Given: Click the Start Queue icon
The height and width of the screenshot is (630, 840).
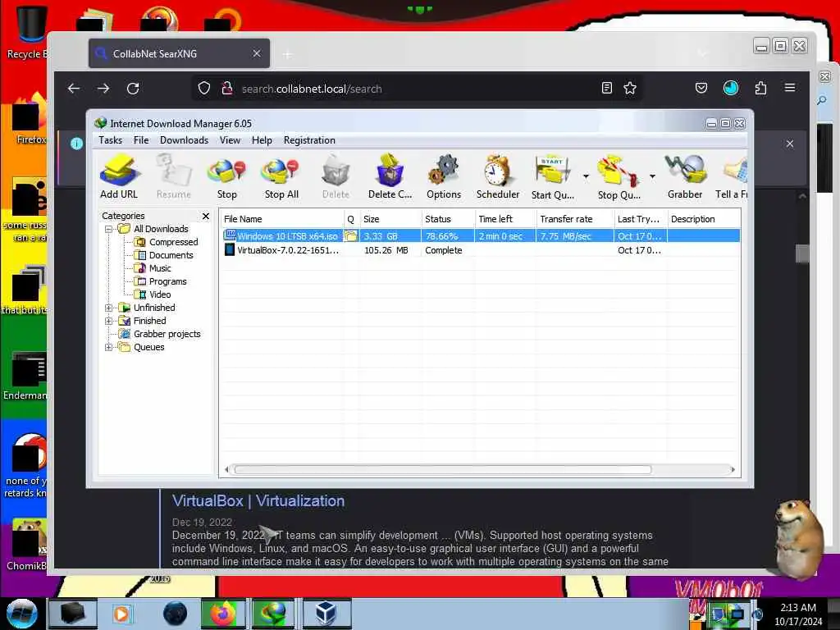Looking at the screenshot, I should coord(552,177).
